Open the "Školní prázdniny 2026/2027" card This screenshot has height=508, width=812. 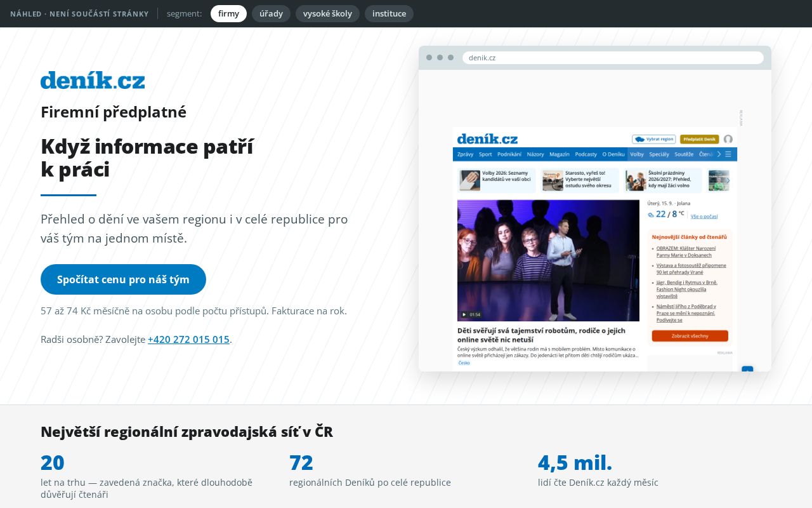[x=664, y=180]
